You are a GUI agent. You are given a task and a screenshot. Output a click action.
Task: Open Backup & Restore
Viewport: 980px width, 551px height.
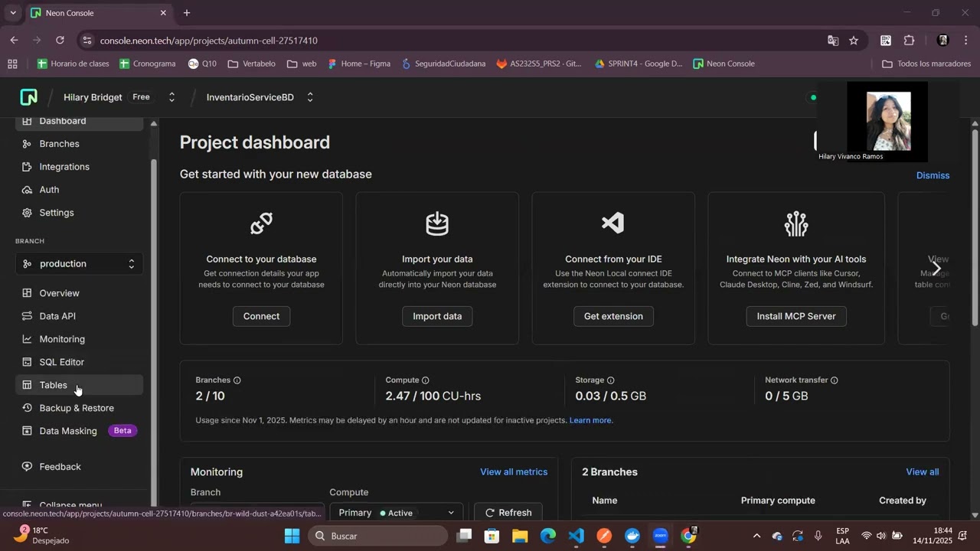pyautogui.click(x=77, y=408)
